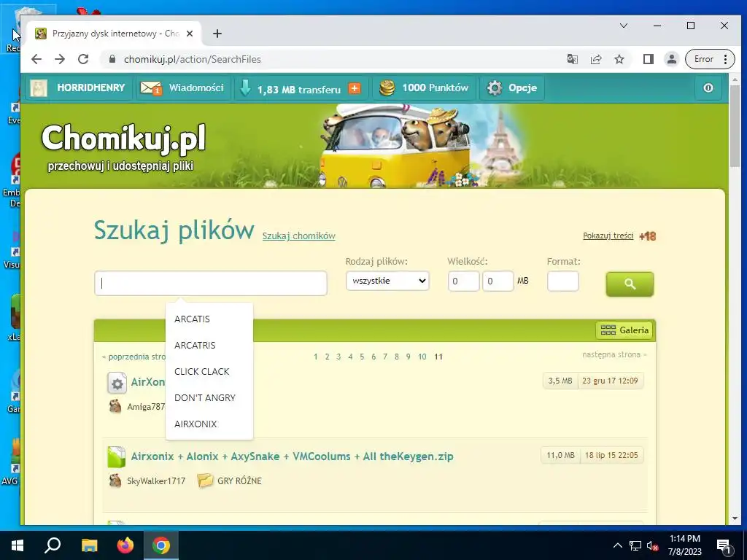Click the AirXon file gear icon
The width and height of the screenshot is (747, 560).
coord(117,384)
